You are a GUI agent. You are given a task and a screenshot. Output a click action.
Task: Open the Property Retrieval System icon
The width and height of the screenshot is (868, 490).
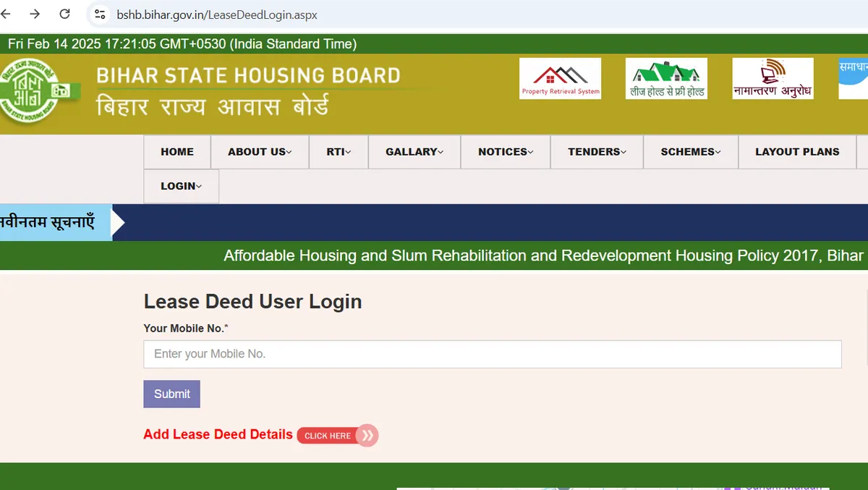coord(561,78)
